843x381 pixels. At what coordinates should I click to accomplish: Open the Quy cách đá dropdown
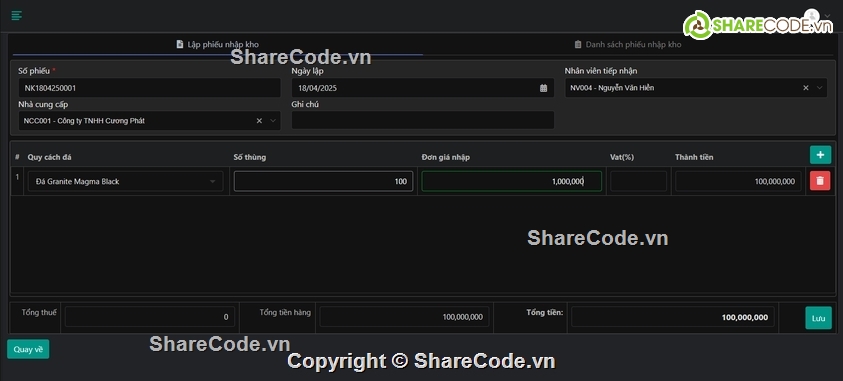pos(125,182)
